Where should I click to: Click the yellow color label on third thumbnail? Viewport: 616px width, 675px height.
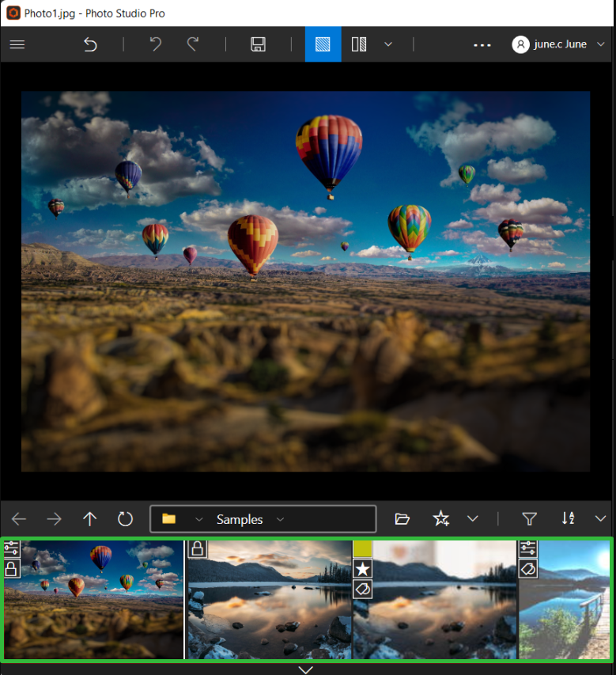[x=363, y=548]
